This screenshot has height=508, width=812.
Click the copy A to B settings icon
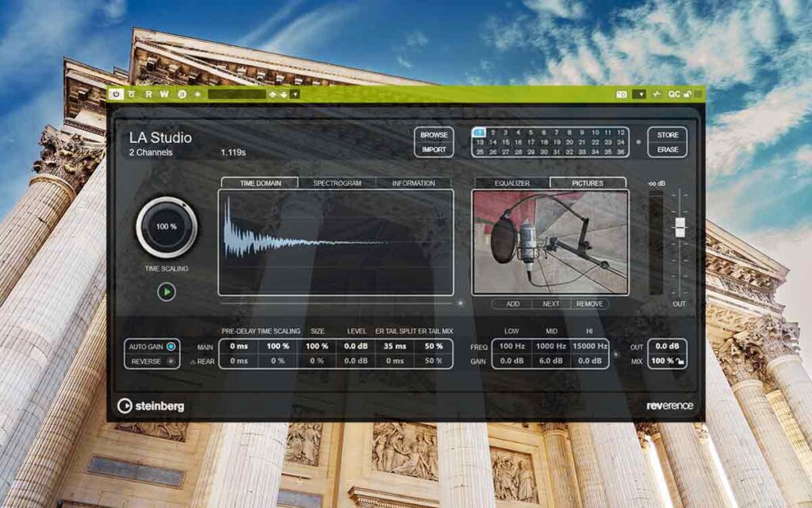tap(197, 94)
